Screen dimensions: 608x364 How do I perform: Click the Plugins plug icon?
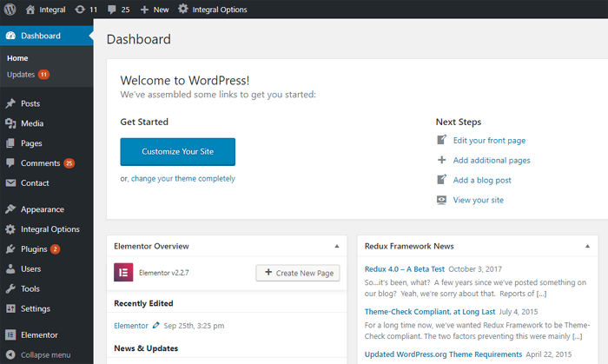[10, 248]
